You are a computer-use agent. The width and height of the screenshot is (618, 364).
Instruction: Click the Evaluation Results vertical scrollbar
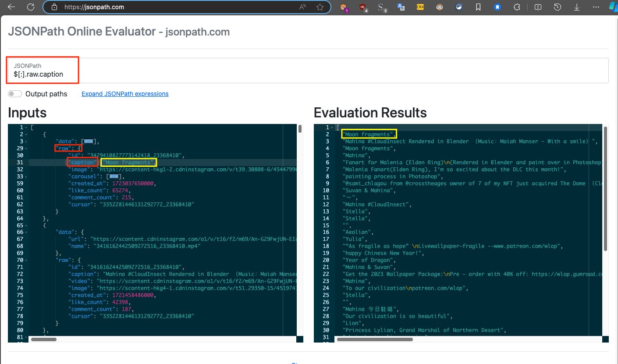coord(606,189)
